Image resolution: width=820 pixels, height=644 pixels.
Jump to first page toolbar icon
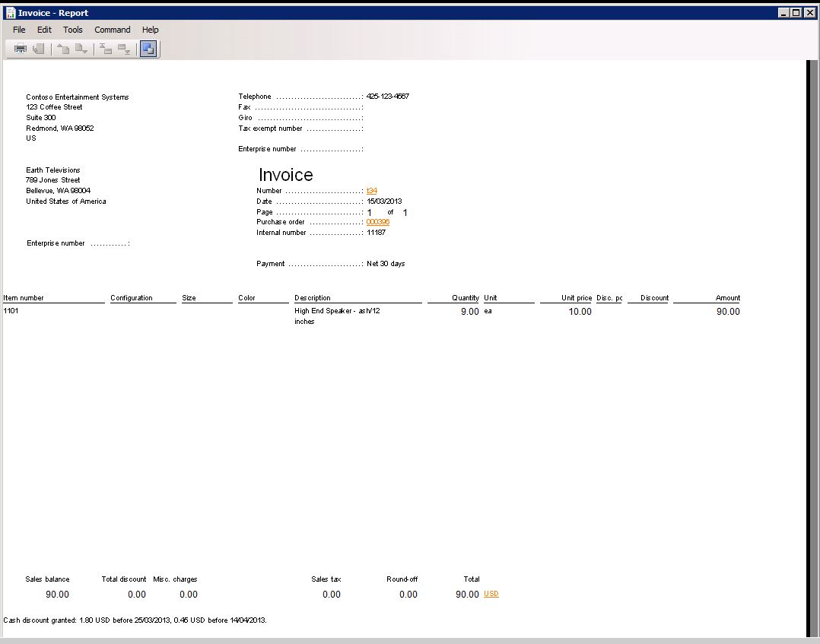(x=106, y=49)
